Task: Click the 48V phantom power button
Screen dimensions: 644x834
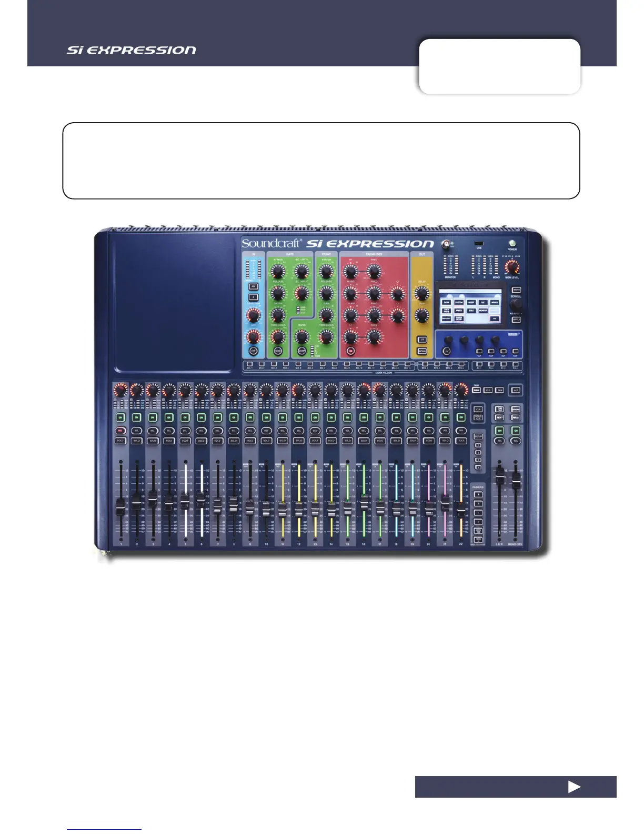Action: click(253, 287)
